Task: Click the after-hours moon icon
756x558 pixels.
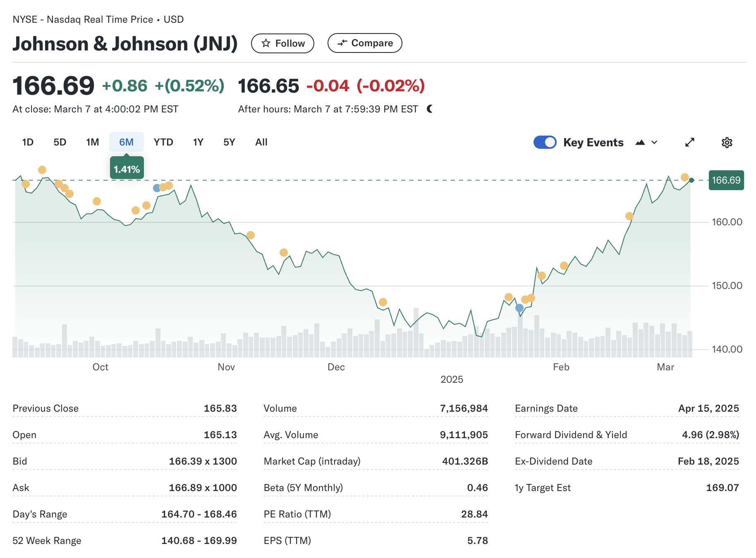Action: 430,109
